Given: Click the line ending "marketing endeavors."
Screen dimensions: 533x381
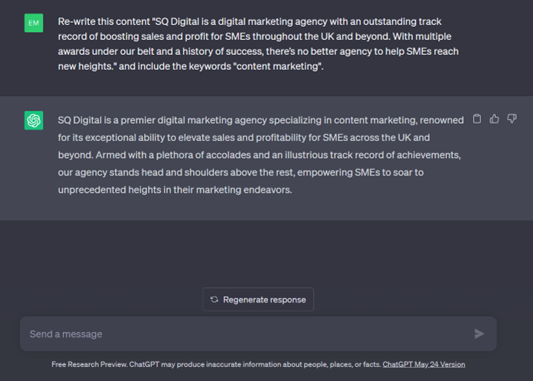Looking at the screenshot, I should coord(175,190).
